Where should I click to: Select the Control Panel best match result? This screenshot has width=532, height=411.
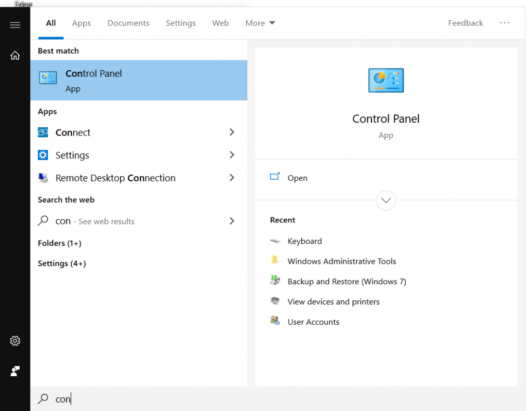click(139, 81)
